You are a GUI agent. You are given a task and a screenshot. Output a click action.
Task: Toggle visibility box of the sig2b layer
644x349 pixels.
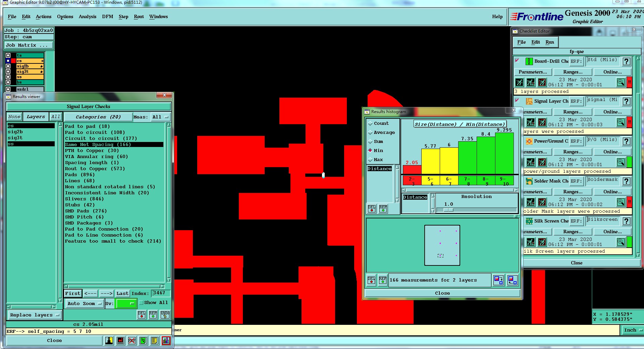tap(8, 66)
